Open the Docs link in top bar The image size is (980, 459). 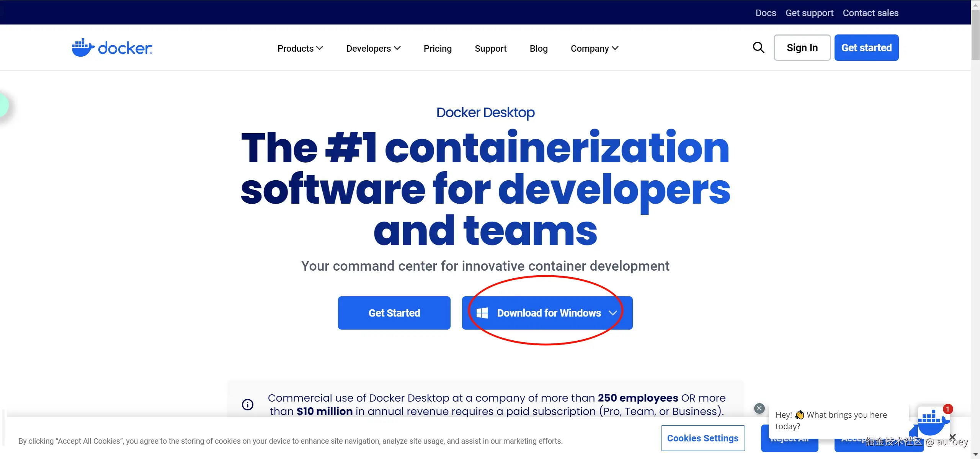point(766,13)
